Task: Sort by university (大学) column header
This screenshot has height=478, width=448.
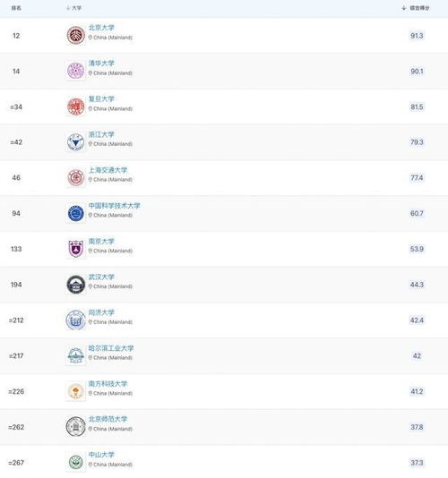Action: coord(73,8)
